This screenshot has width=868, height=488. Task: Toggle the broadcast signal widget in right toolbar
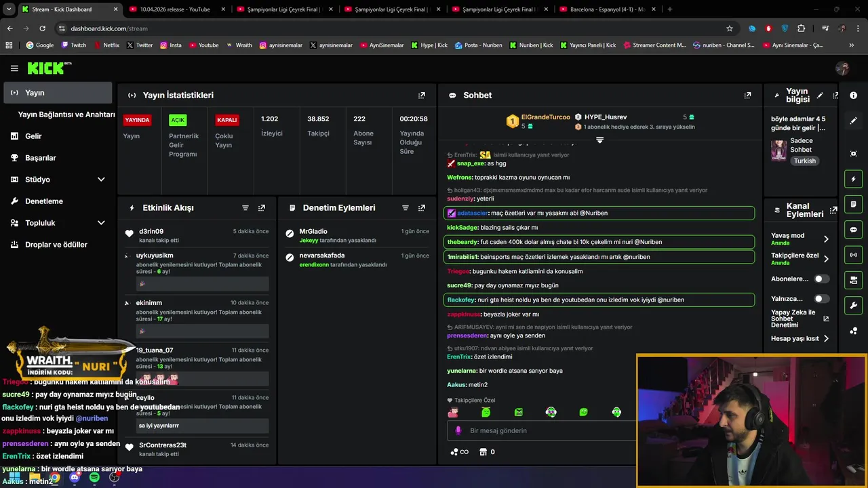(x=853, y=255)
